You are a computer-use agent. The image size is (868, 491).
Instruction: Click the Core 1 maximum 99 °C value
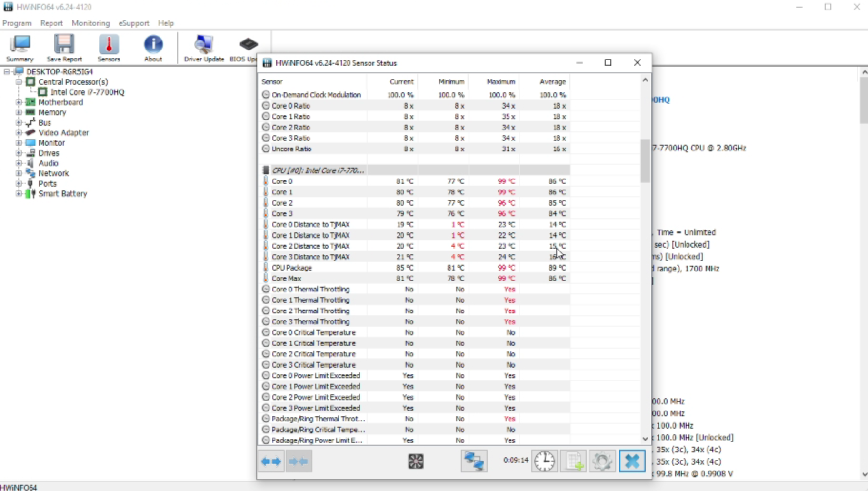pos(507,192)
